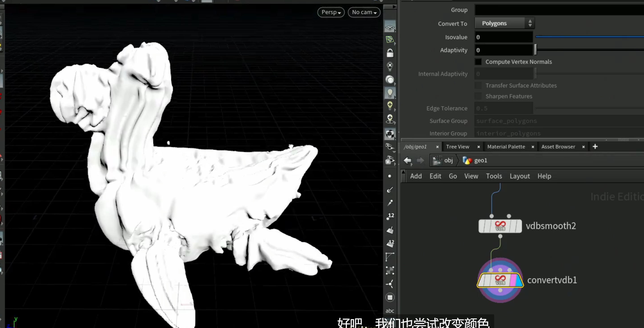Click the lock camera padlock icon
The width and height of the screenshot is (644, 328).
390,53
